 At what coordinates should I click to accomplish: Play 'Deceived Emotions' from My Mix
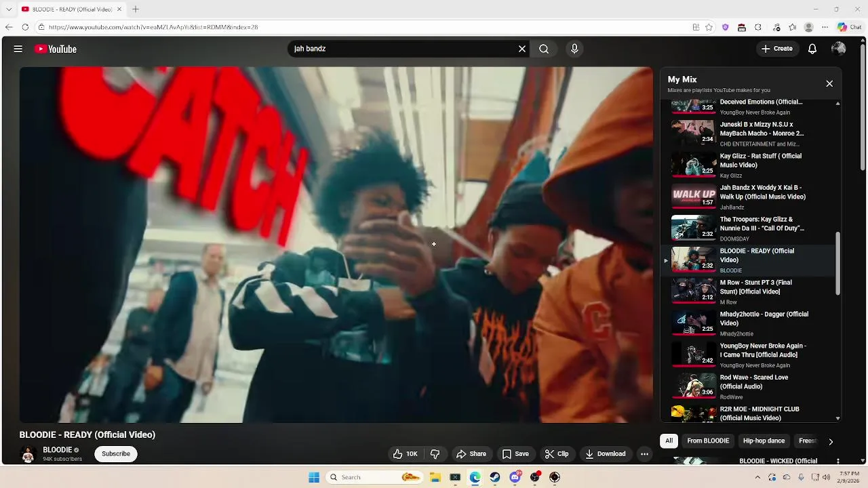(x=749, y=106)
